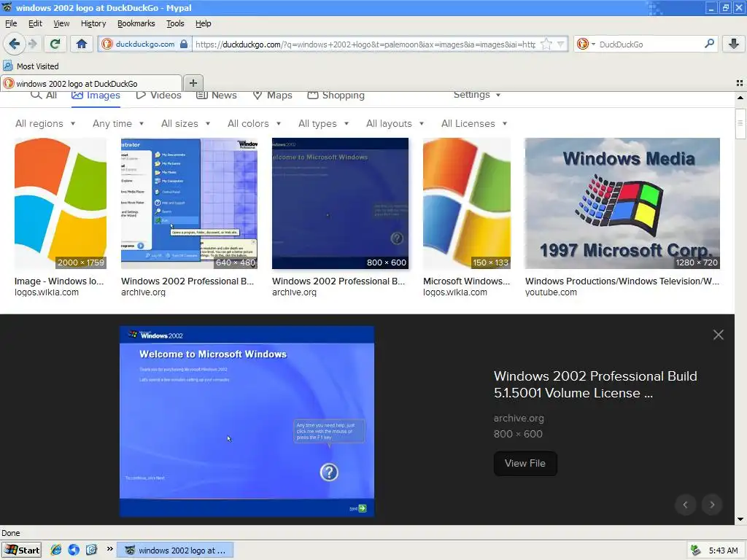Click the scroll up arrow of page scrollbar
Image resolution: width=747 pixels, height=560 pixels.
click(x=740, y=98)
